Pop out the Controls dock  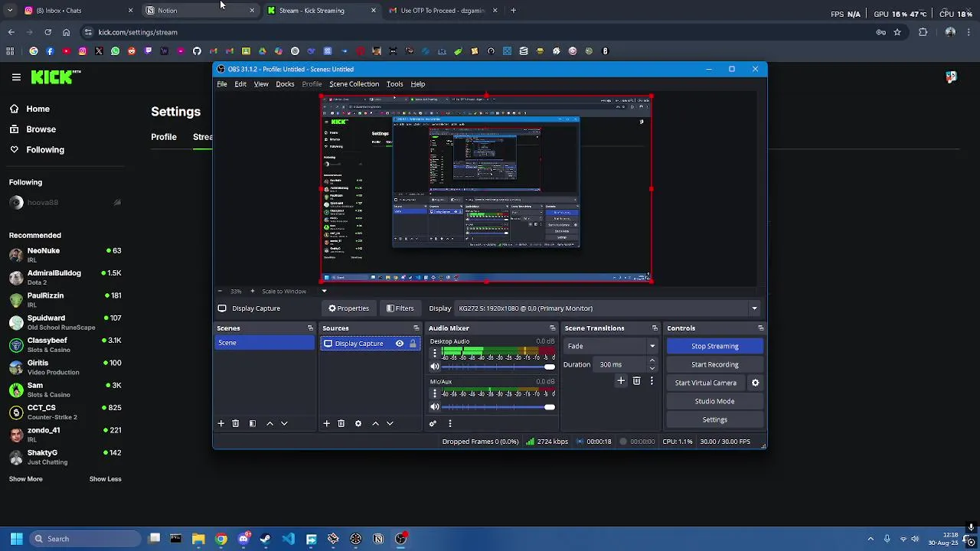click(x=760, y=328)
